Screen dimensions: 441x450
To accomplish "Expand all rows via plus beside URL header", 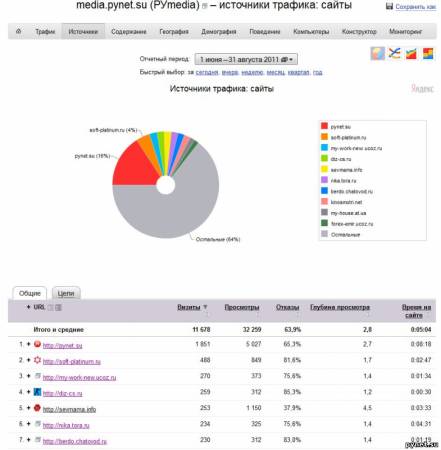I will tap(28, 307).
